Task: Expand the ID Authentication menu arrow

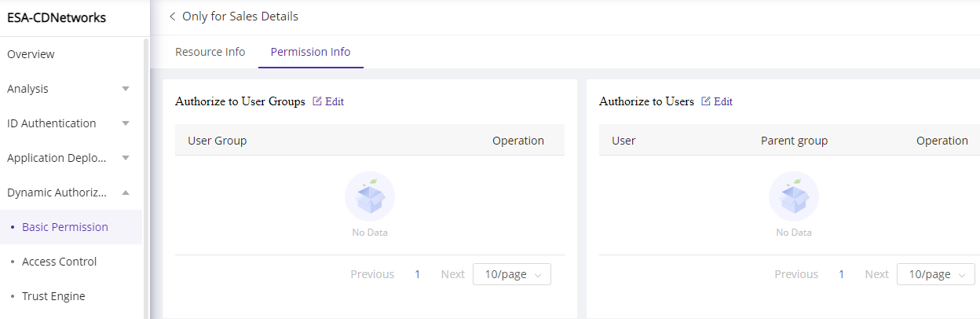Action: point(126,123)
